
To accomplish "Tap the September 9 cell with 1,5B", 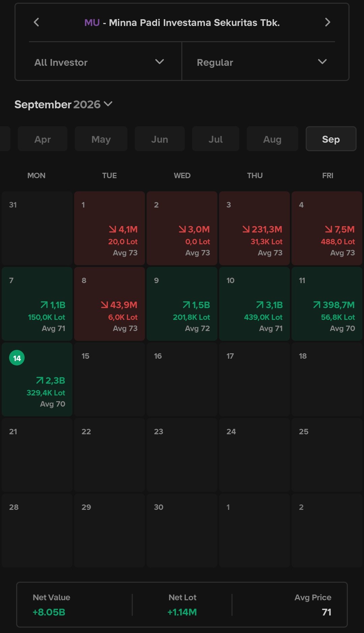I will (182, 304).
